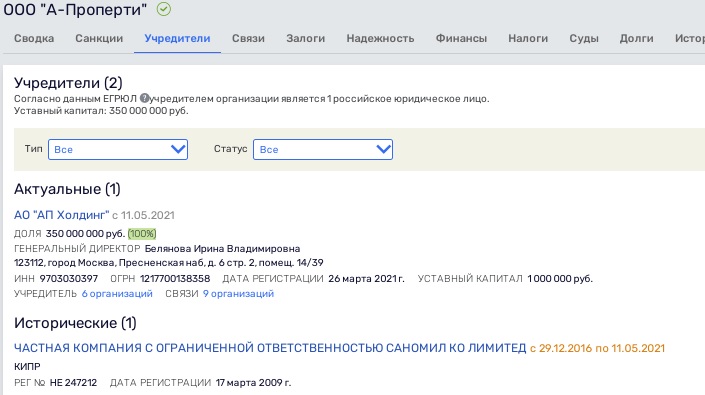Viewport: 705px width, 395px height.
Task: Click the registration date 17 марта 2009 г.
Action: pyautogui.click(x=253, y=383)
